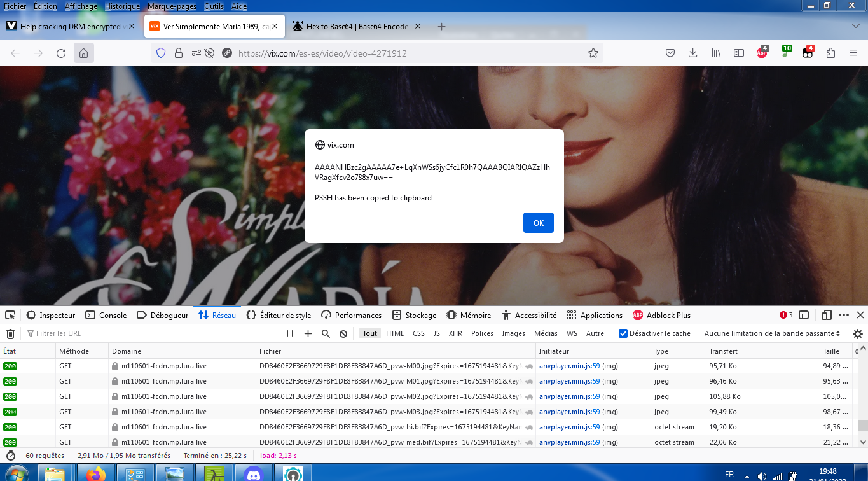Viewport: 868px width, 481px height.
Task: Open the Firefox application menu
Action: point(853,53)
